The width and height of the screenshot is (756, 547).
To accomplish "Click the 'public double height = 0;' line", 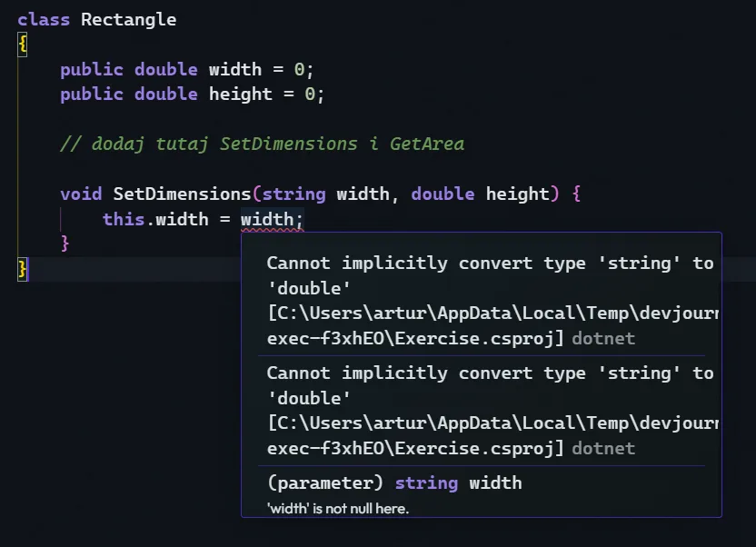I will pyautogui.click(x=193, y=94).
